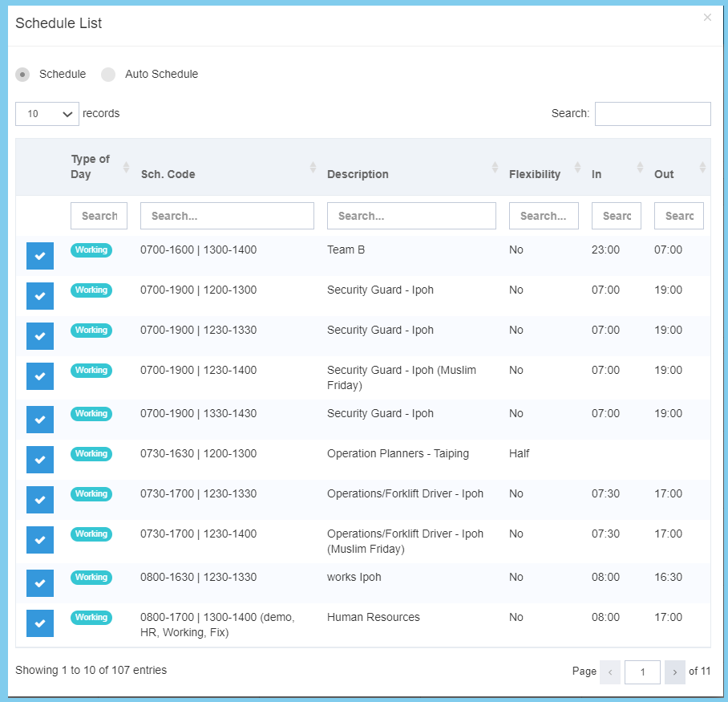
Task: Select the Schedule radio option
Action: [x=22, y=75]
